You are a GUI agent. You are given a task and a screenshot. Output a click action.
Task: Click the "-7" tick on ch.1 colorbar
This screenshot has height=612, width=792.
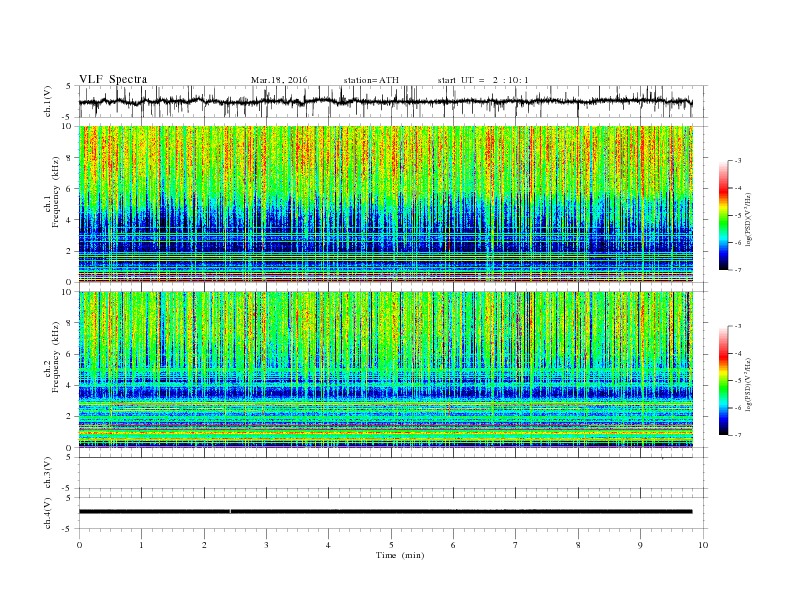pos(737,270)
